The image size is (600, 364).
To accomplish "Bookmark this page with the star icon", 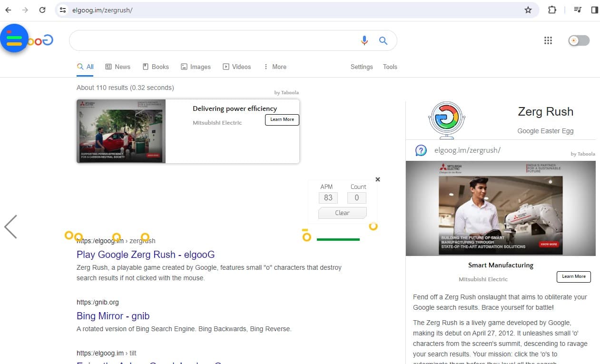I will tap(528, 10).
